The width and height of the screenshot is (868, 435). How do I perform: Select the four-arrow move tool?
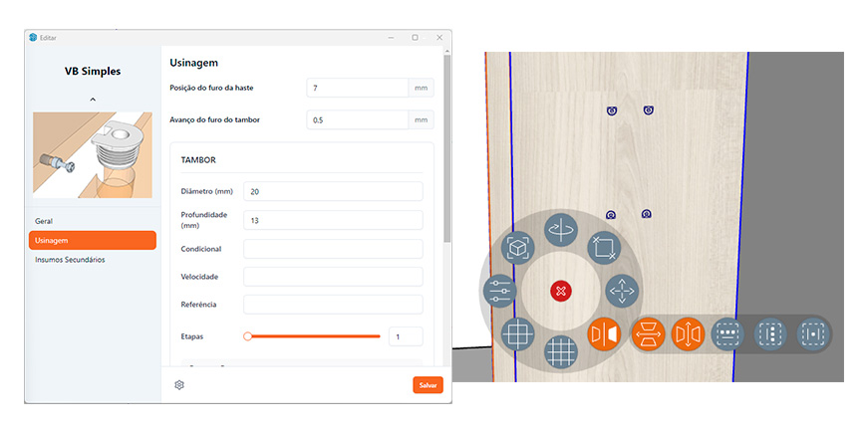(x=622, y=291)
